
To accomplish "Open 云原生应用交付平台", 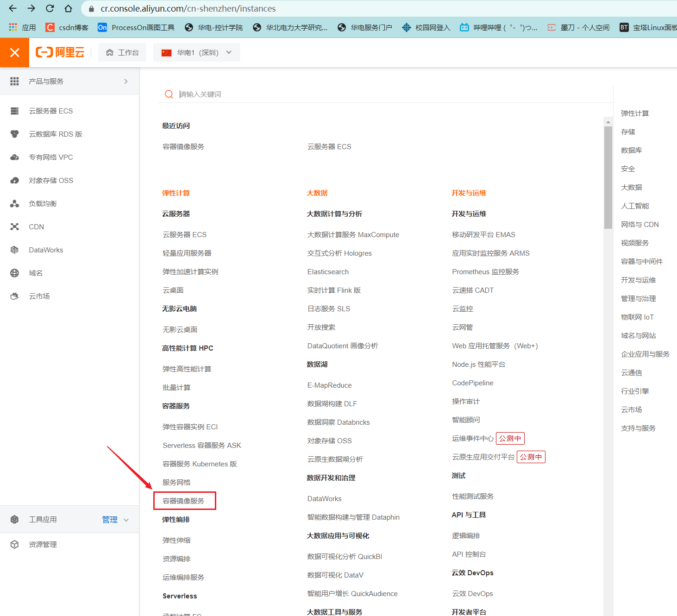I will coord(483,457).
